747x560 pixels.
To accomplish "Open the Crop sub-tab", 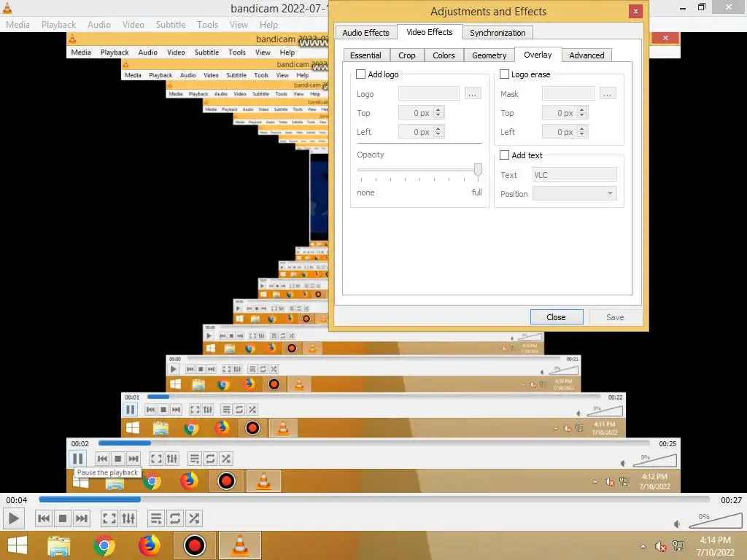I will tap(407, 55).
